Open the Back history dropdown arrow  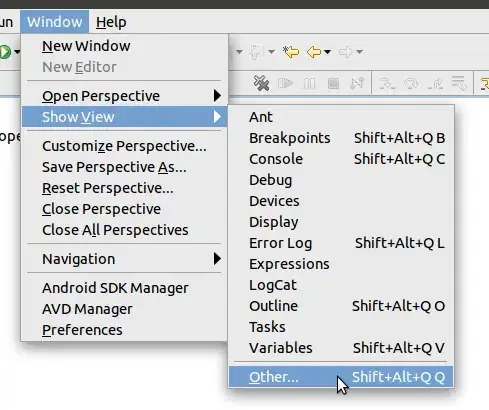click(x=327, y=52)
